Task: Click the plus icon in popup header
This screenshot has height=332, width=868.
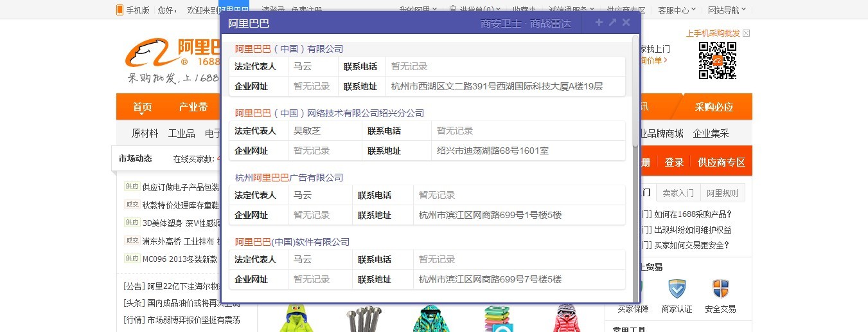Action: click(599, 23)
